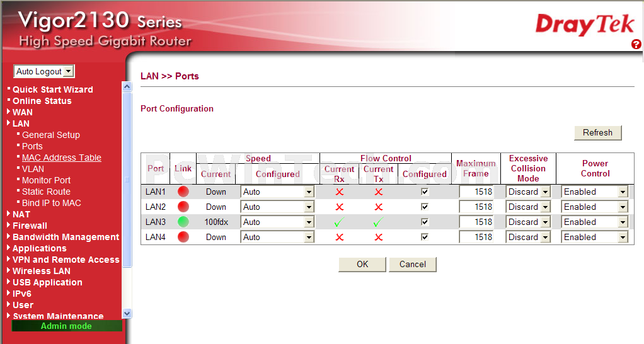Expand the IPv6 menu

point(22,294)
